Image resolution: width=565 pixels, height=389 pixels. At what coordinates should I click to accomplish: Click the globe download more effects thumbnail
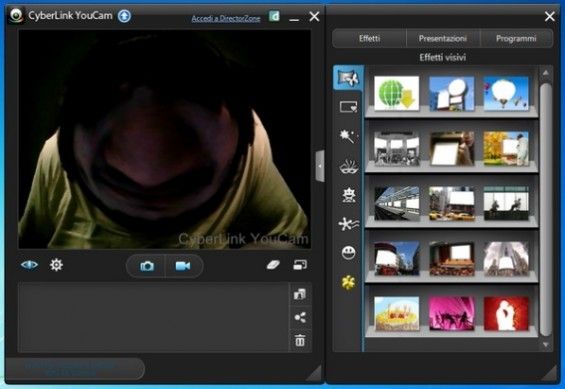click(396, 93)
